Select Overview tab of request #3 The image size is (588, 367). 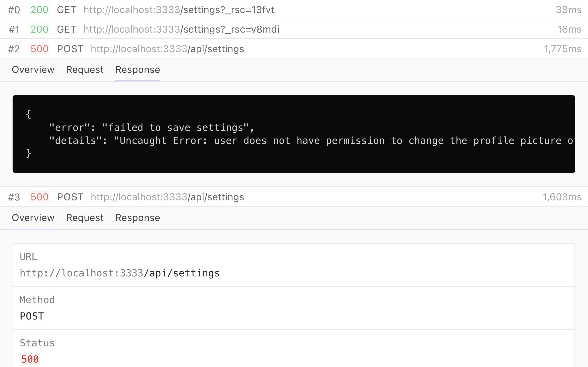pos(33,218)
